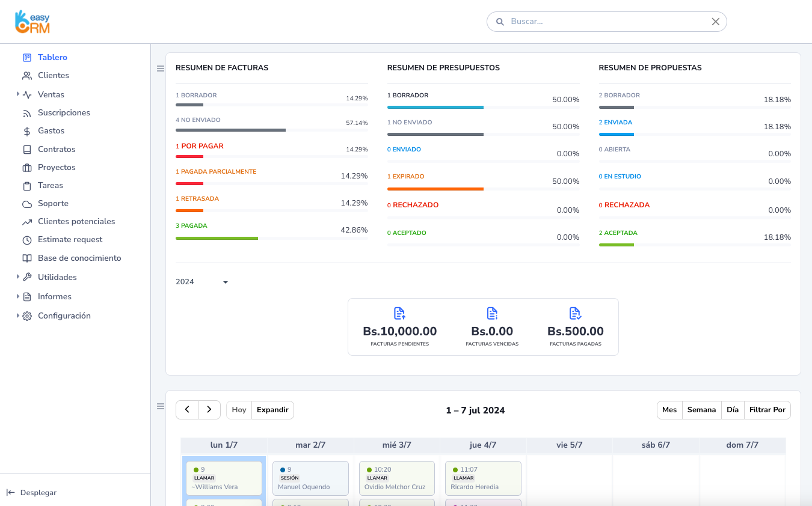Click the Expandir calendar button
Screen dimensions: 812x506
point(272,410)
